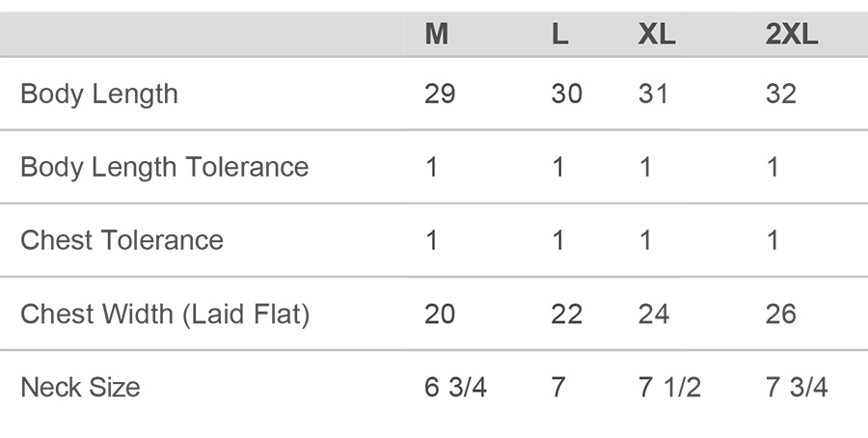Select Body Length value 31 for XL

(x=653, y=94)
